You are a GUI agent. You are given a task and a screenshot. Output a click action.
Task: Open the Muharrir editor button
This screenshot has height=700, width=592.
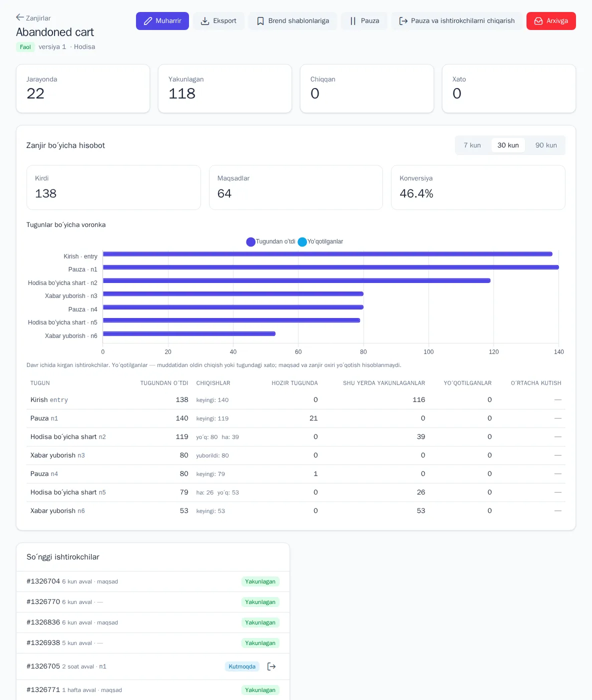162,21
